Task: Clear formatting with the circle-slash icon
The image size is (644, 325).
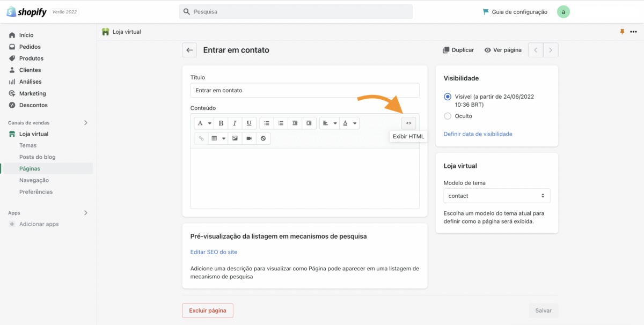Action: (263, 138)
